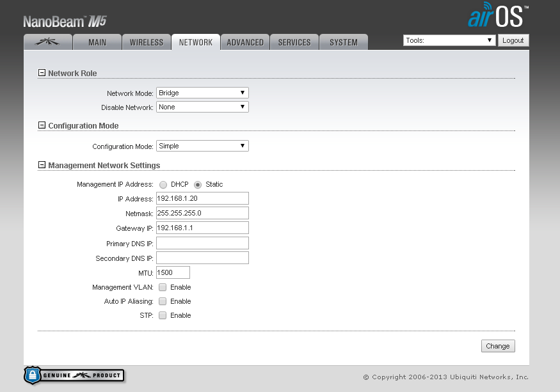The image size is (560, 392).
Task: Switch to the WIRELESS tab
Action: coord(147,42)
